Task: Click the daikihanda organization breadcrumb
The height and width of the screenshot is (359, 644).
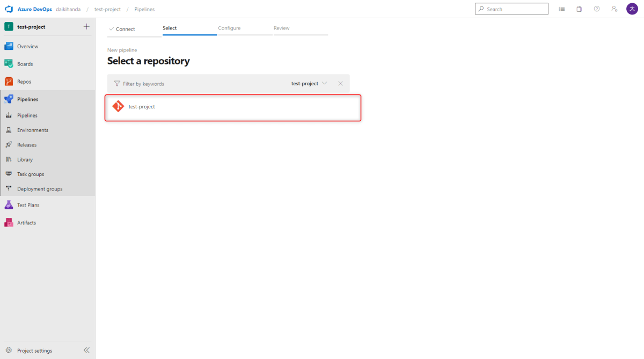Action: point(68,9)
